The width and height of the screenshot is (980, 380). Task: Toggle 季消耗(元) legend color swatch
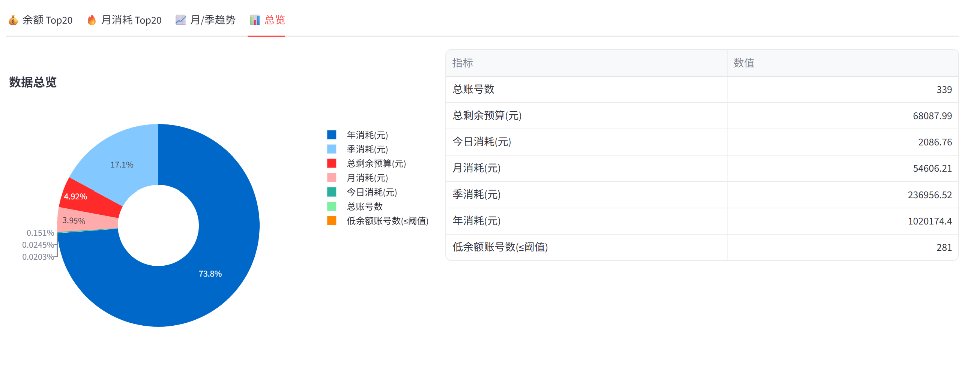point(332,149)
